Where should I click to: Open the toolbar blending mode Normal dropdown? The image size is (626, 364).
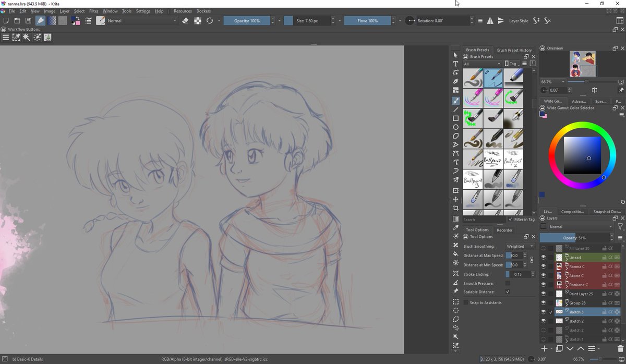coord(142,21)
